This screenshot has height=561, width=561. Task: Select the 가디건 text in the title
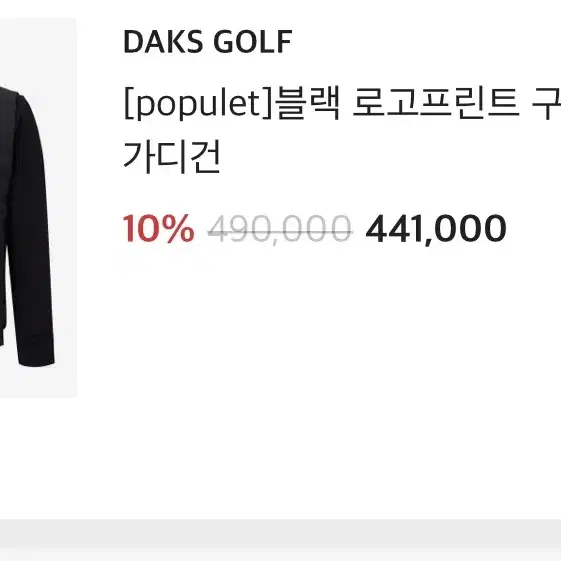(x=172, y=157)
